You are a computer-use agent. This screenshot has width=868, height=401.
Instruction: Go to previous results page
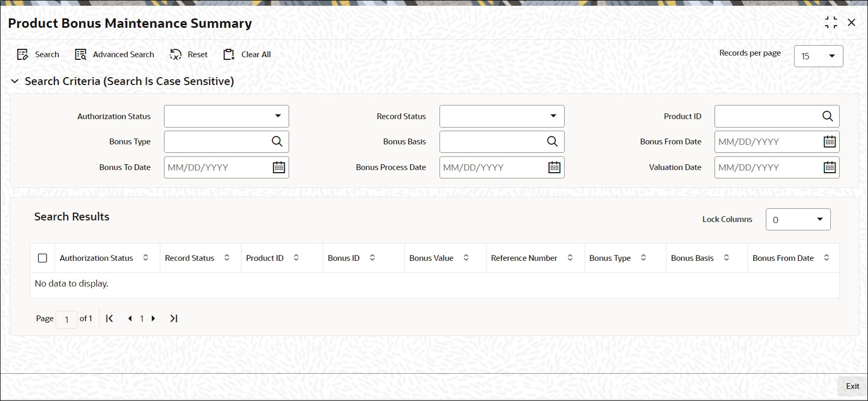point(130,319)
